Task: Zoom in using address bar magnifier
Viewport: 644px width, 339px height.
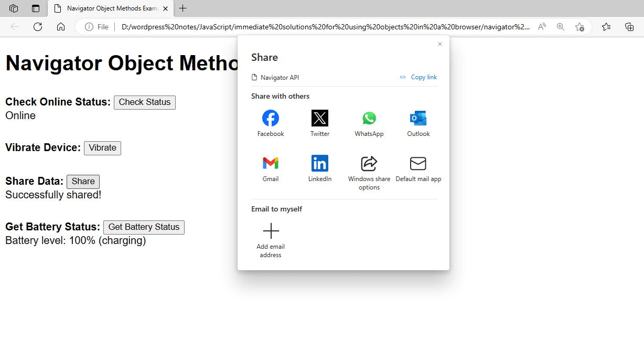Action: 561,27
